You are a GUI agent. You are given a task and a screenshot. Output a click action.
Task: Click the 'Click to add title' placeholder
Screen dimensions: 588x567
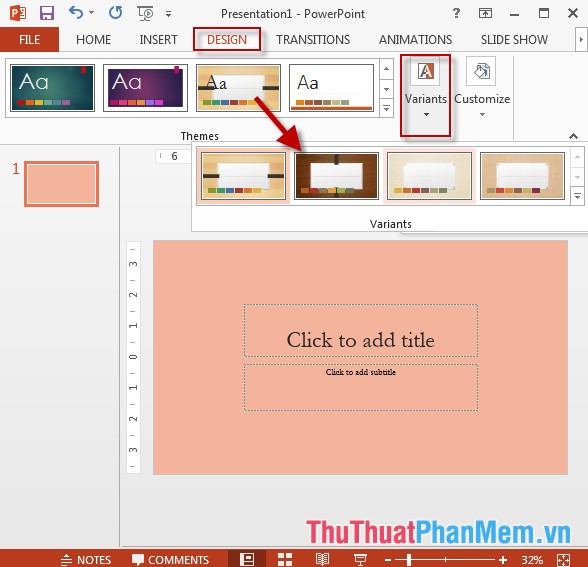click(x=361, y=330)
